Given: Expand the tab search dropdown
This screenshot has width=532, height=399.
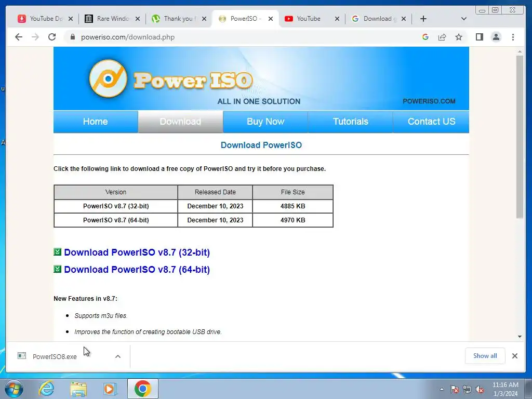Looking at the screenshot, I should point(464,19).
